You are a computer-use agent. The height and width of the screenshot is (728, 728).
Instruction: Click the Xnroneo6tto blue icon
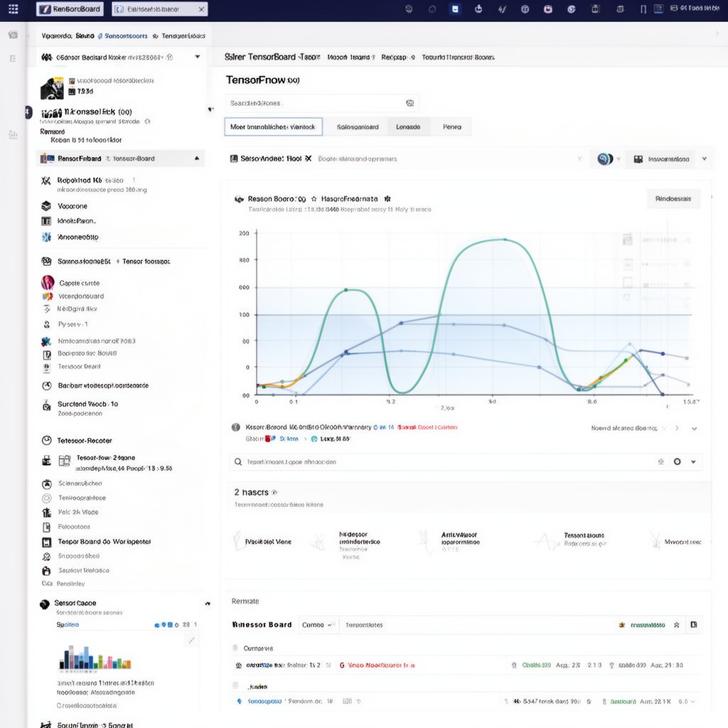click(x=46, y=237)
